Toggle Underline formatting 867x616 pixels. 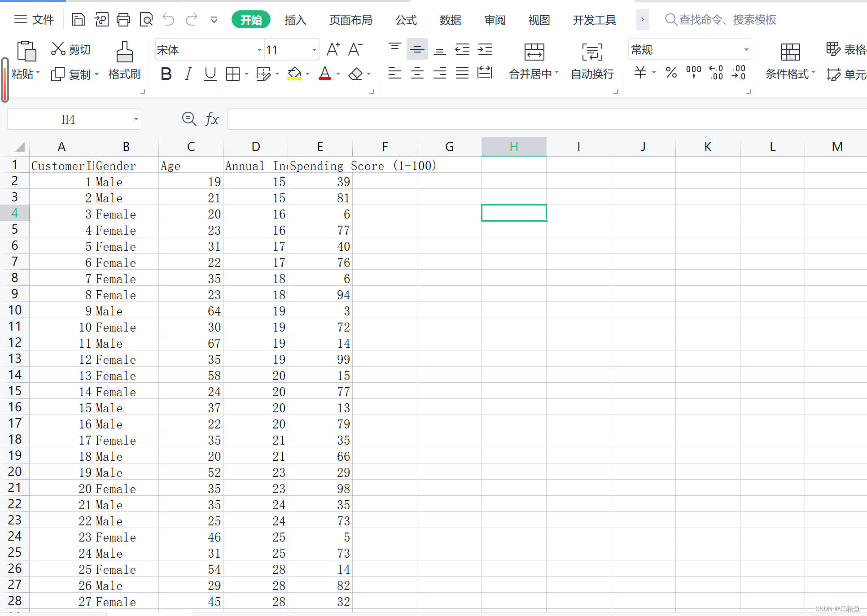click(210, 74)
